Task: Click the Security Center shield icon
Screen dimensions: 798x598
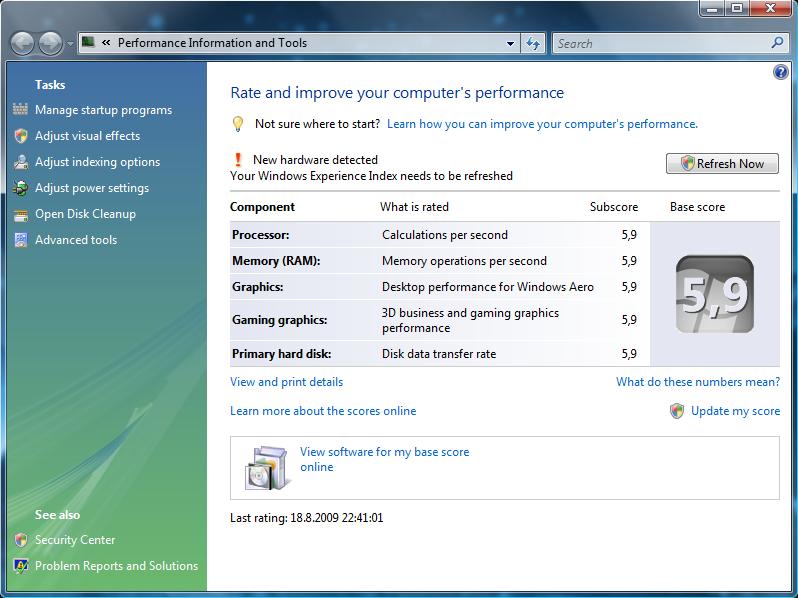Action: [21, 540]
